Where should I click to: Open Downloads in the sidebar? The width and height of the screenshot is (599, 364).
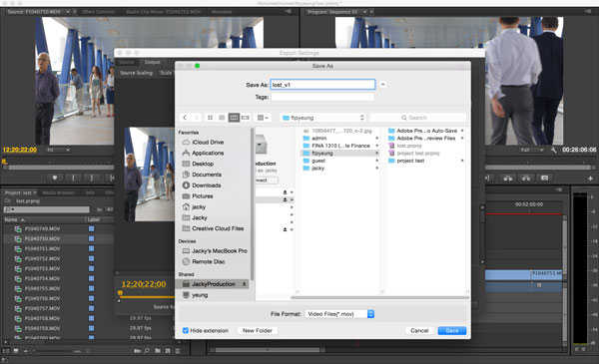pos(202,185)
